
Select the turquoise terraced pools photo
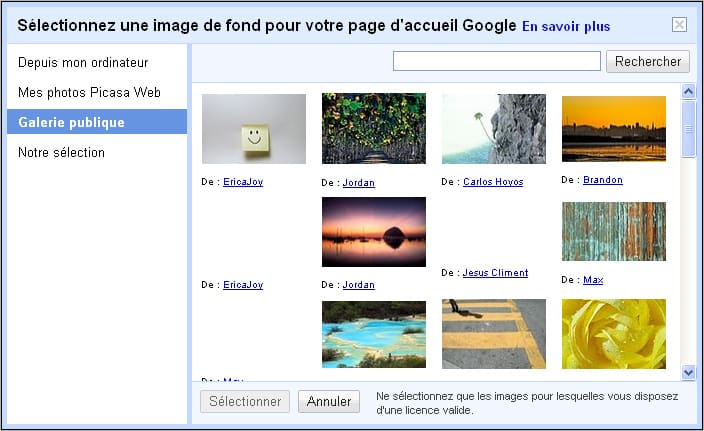(x=374, y=334)
